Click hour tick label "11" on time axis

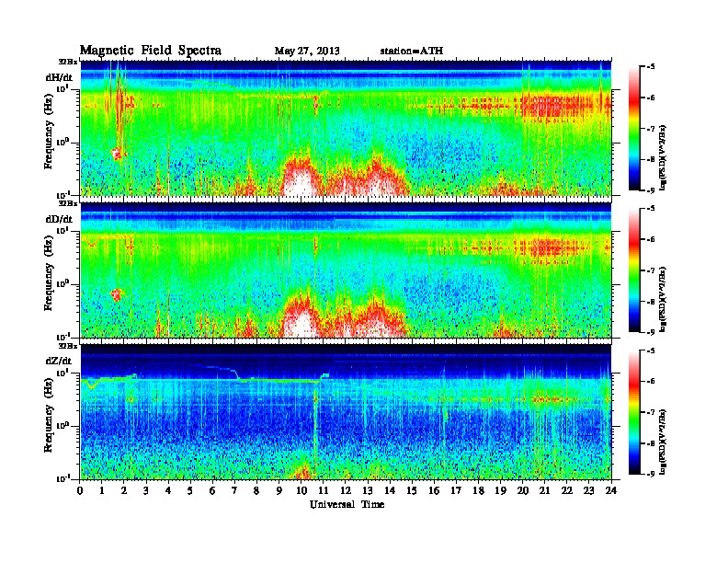click(x=324, y=490)
